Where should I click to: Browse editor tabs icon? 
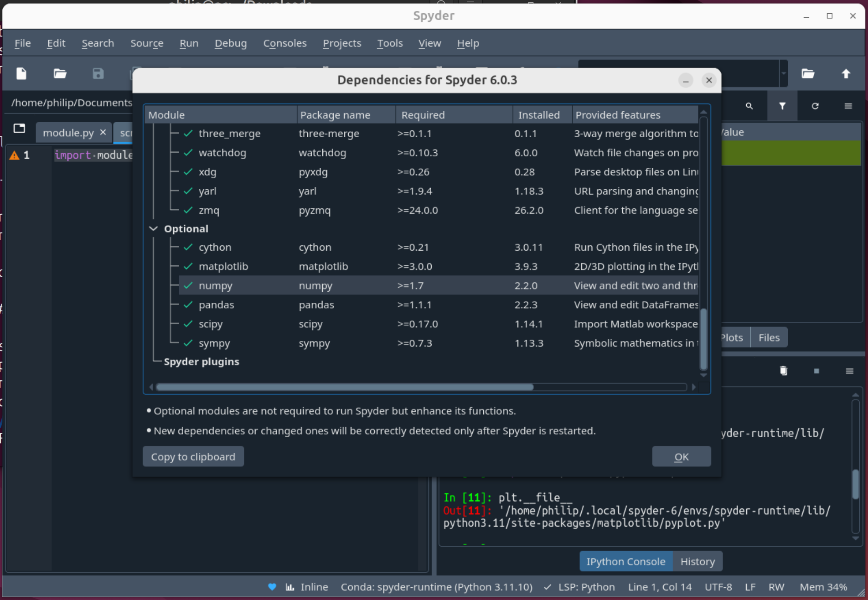coord(19,129)
